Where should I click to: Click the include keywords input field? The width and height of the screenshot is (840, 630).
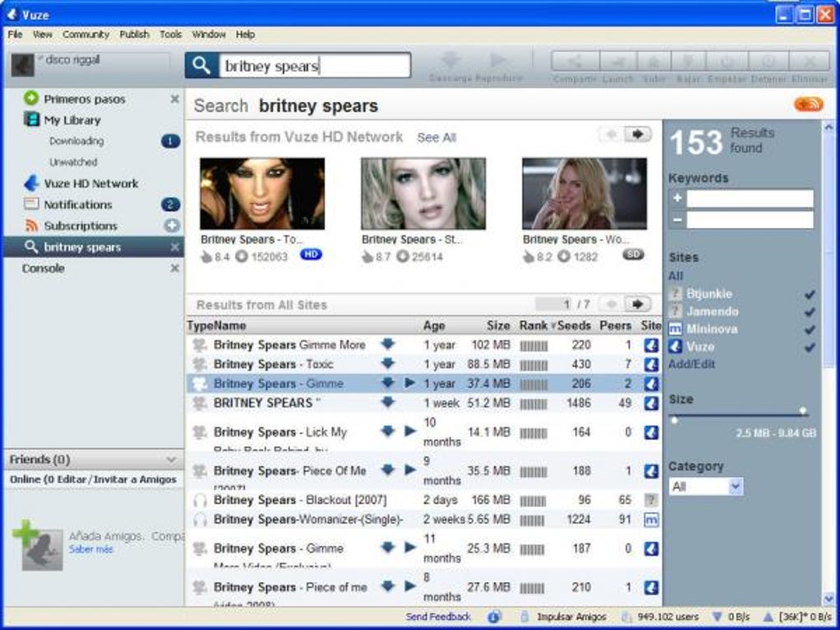click(750, 198)
